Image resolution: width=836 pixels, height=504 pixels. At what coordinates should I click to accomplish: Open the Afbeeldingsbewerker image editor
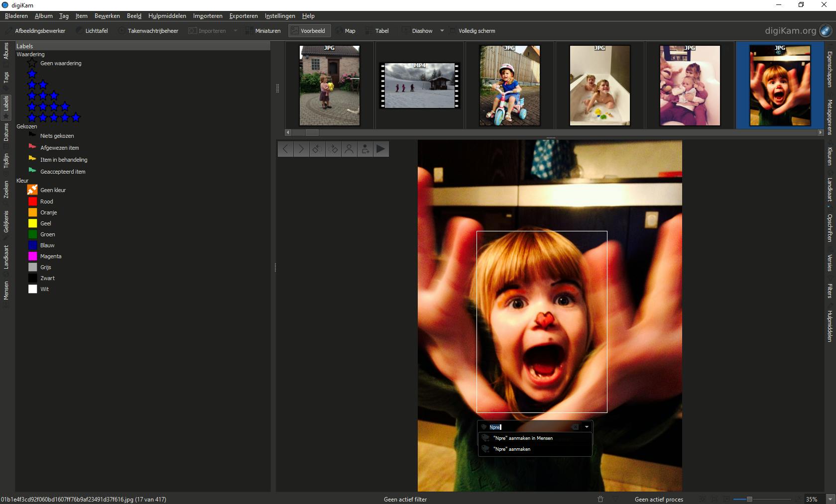pos(35,31)
